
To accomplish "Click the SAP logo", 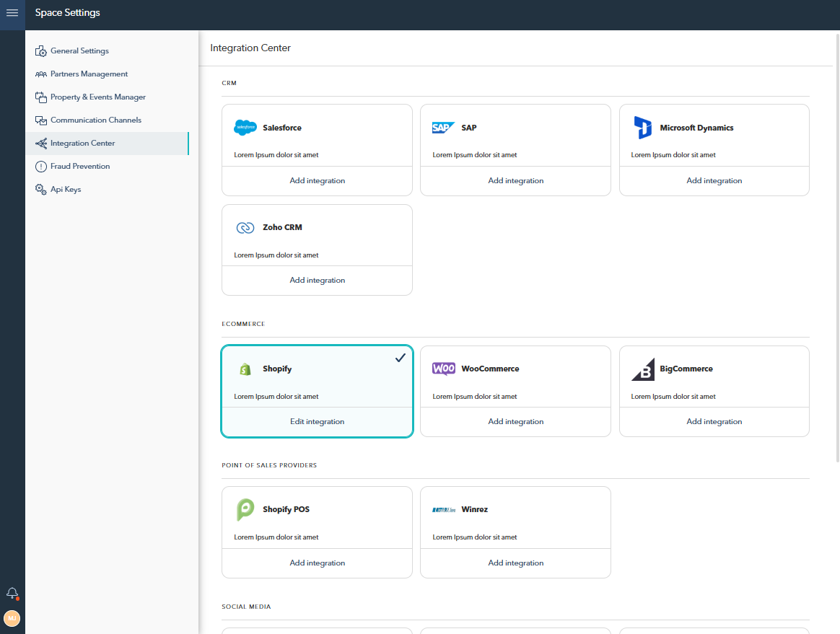I will [444, 128].
